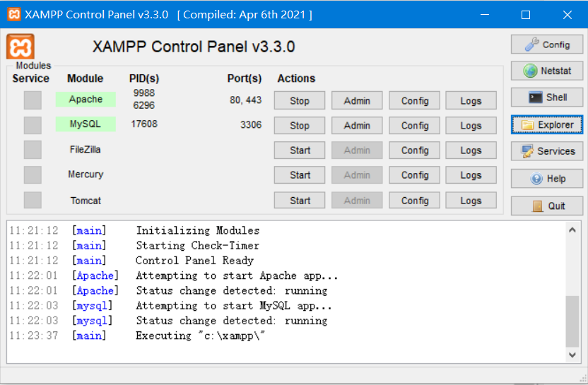Click the disabled Tomcat Admin button
The height and width of the screenshot is (385, 588).
[357, 200]
